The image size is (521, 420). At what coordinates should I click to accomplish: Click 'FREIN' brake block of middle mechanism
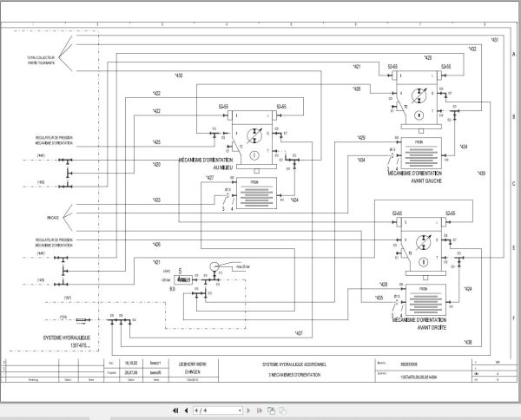(256, 193)
